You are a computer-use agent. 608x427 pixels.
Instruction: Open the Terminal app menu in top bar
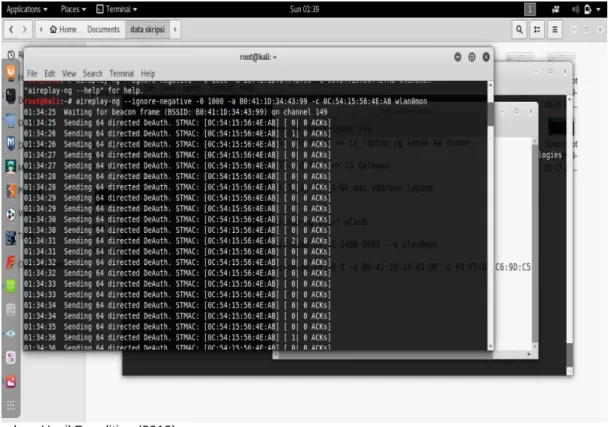pos(116,9)
